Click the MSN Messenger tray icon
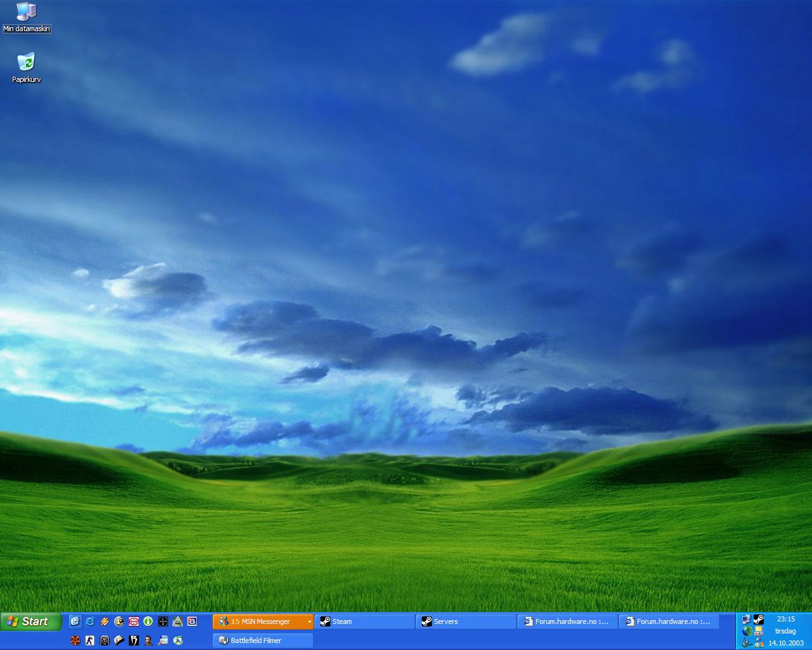Viewport: 812px width, 650px height. [759, 642]
